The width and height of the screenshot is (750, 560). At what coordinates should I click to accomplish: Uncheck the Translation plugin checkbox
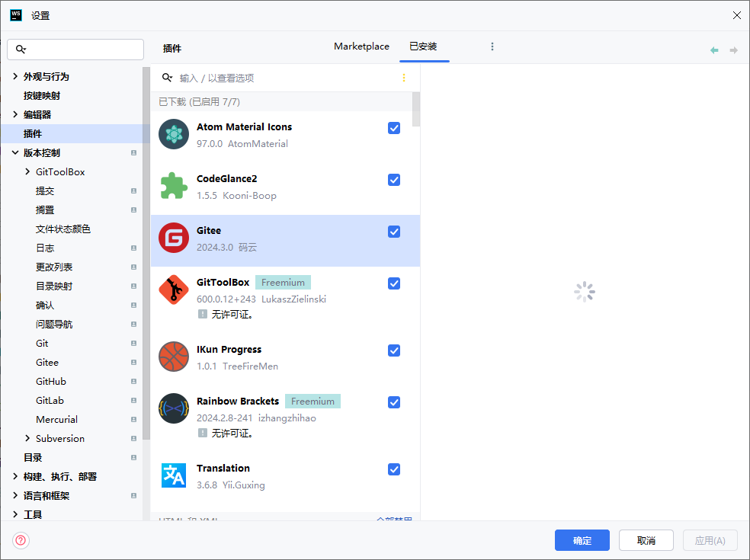pyautogui.click(x=394, y=469)
